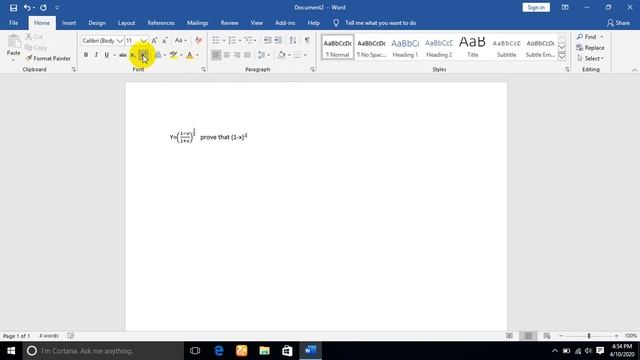Click the Redo/Repeat arrow

43,8
